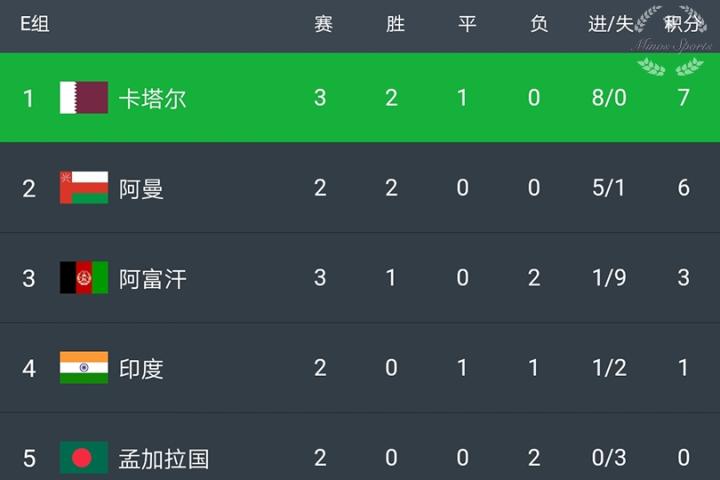Open the 孟加拉国 team name

pyautogui.click(x=164, y=458)
